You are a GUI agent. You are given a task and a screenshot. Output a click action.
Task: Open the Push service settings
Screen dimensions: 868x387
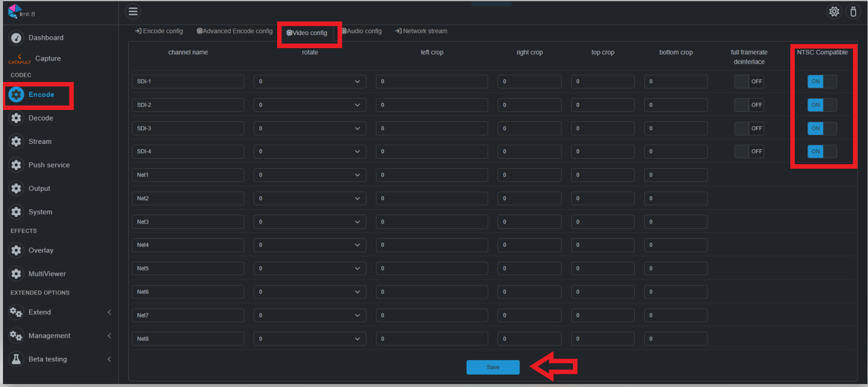coord(50,165)
